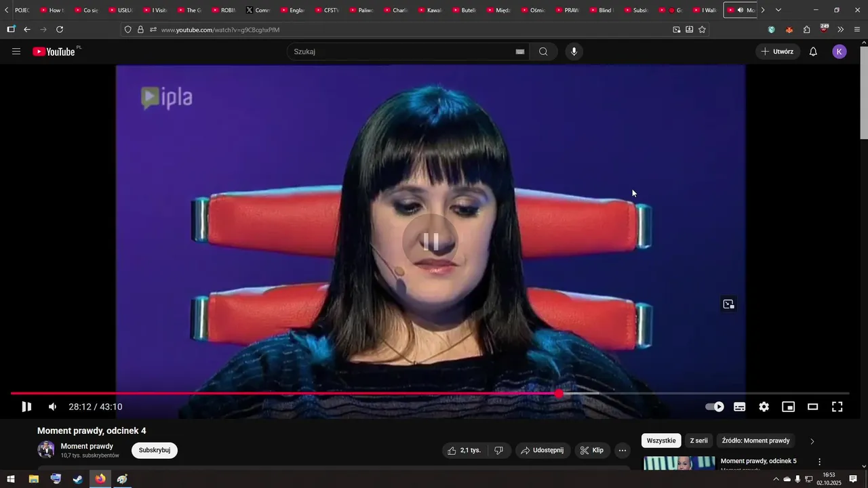
Task: Mute the video volume
Action: [x=52, y=407]
